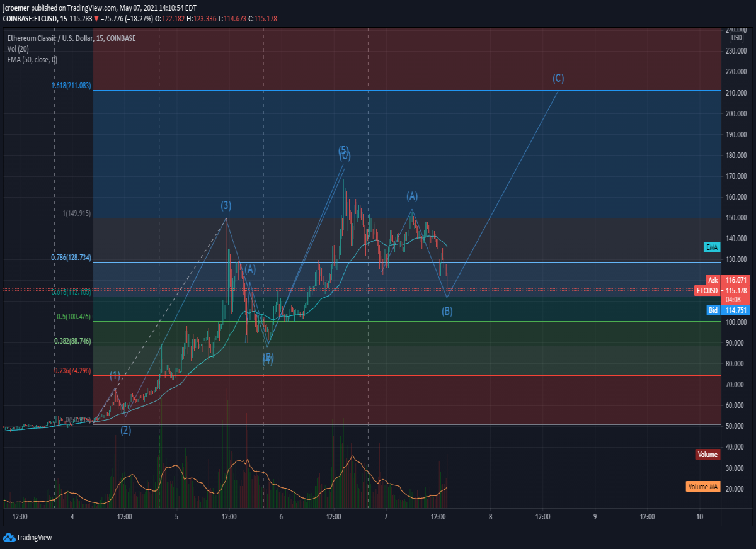The image size is (756, 549).
Task: Click the TradingView cloud logo icon
Action: (x=9, y=537)
